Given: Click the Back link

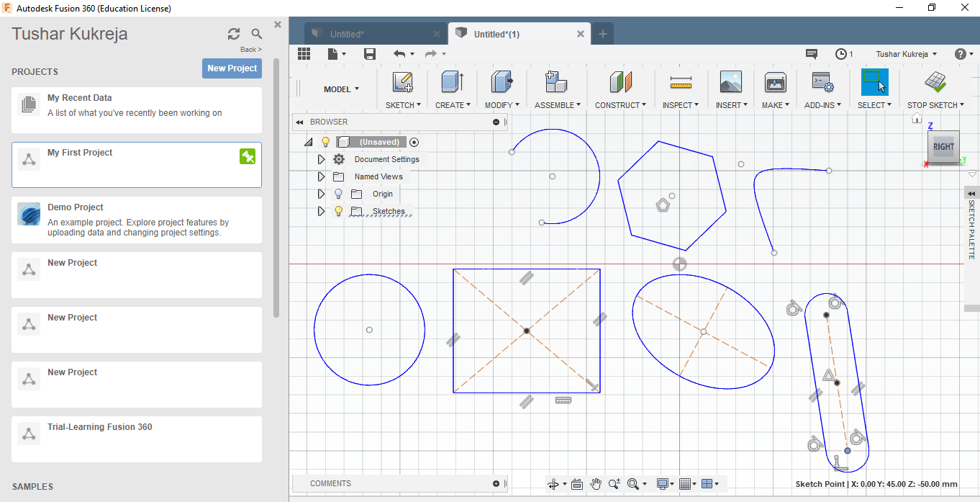Looking at the screenshot, I should (x=250, y=50).
